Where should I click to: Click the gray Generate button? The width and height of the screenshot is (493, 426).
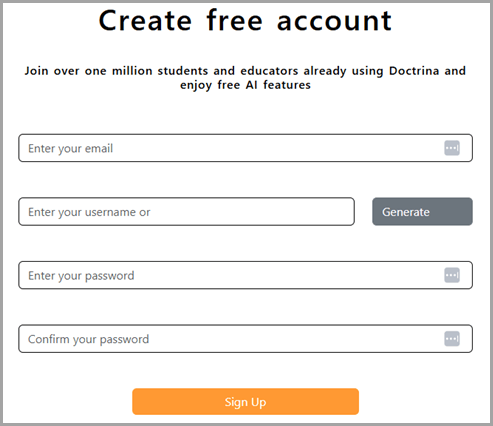[422, 212]
